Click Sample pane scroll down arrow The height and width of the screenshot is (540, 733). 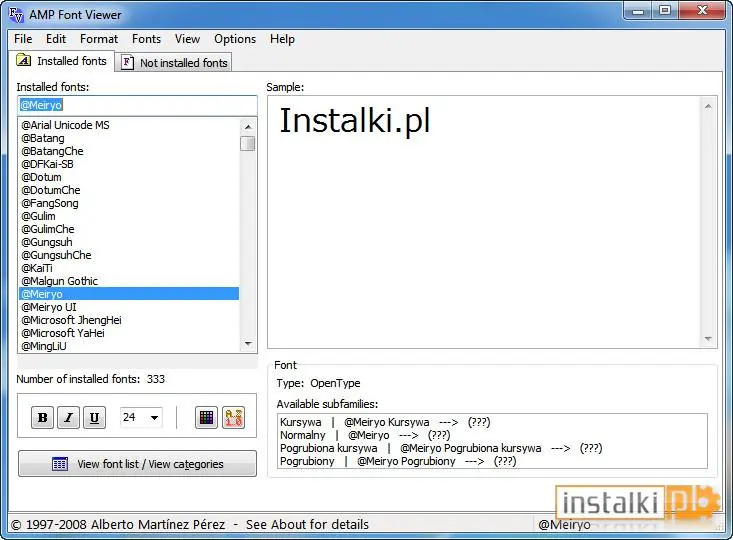(708, 338)
